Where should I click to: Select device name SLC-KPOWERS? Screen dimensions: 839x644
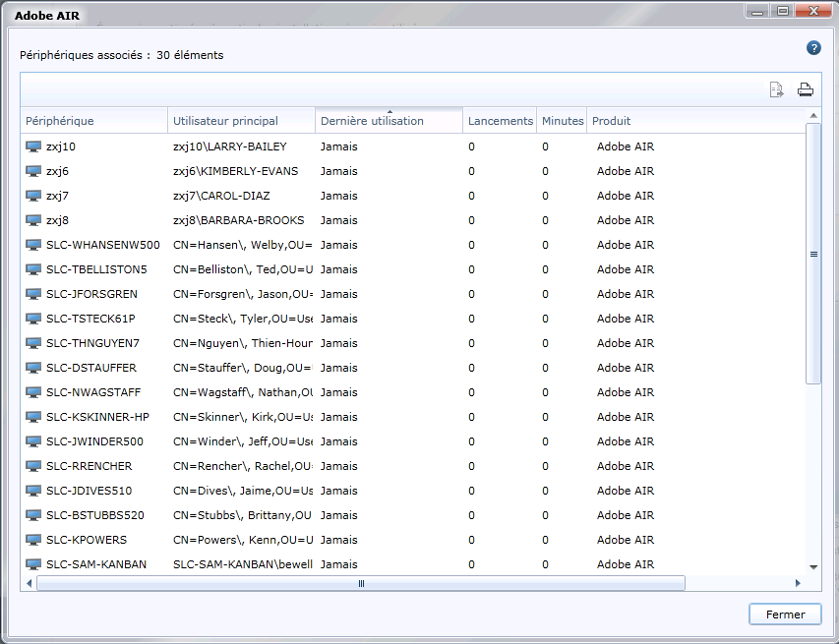[x=87, y=540]
